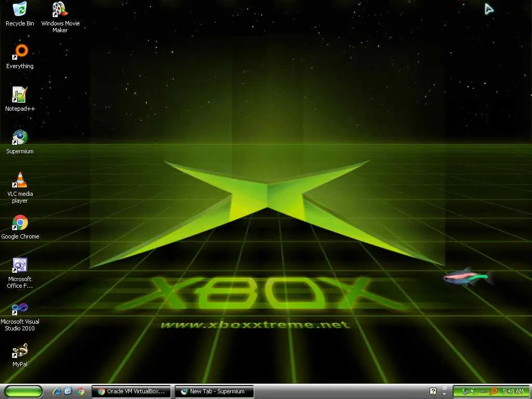
Task: Open the taskbar restore/options arrow icon
Action: point(445,391)
